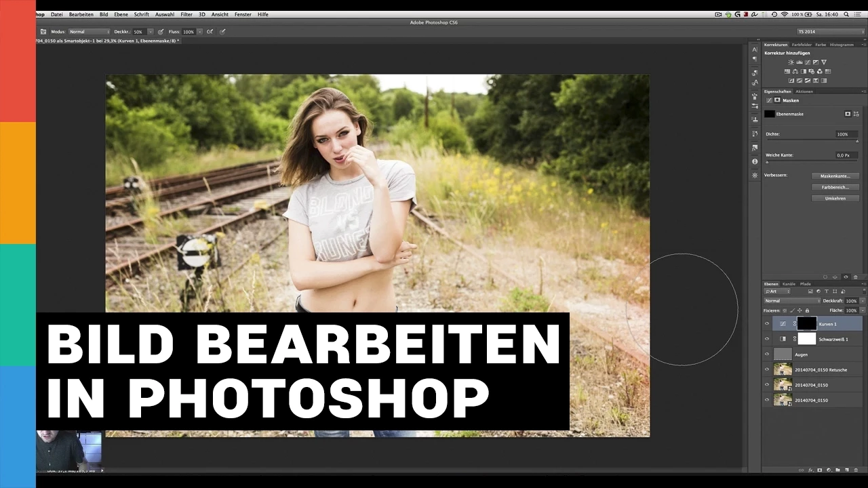Viewport: 868px width, 488px height.
Task: Open the Info panel icon in side dock
Action: [x=755, y=162]
